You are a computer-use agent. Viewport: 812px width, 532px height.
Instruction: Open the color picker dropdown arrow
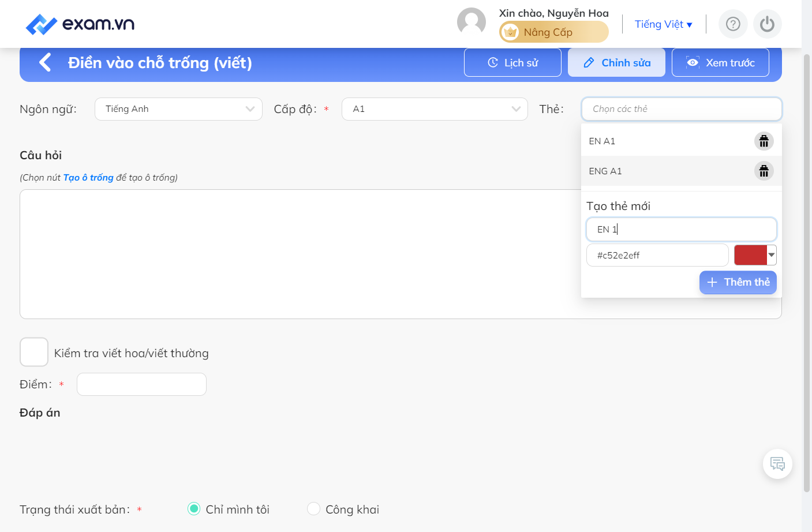click(772, 255)
